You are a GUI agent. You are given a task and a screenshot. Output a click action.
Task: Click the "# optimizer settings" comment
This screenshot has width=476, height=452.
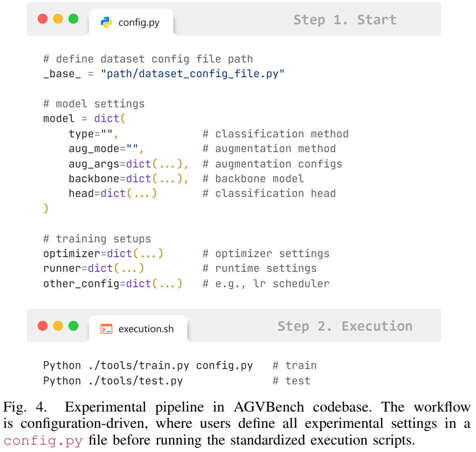266,253
